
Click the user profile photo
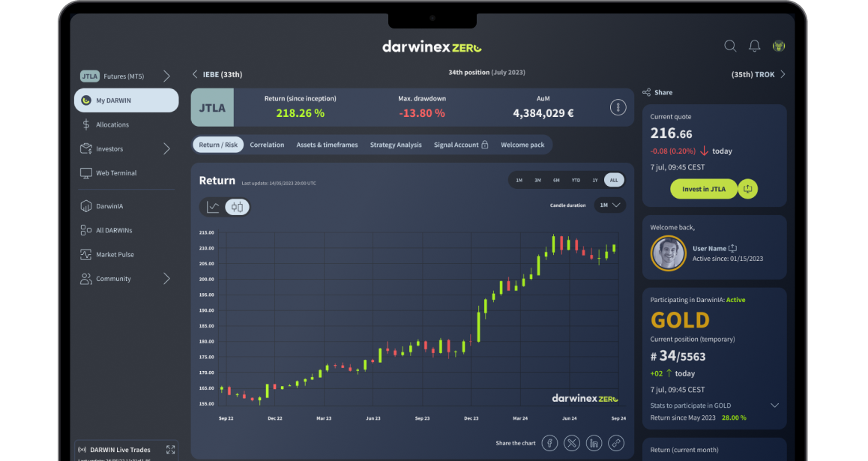point(668,253)
